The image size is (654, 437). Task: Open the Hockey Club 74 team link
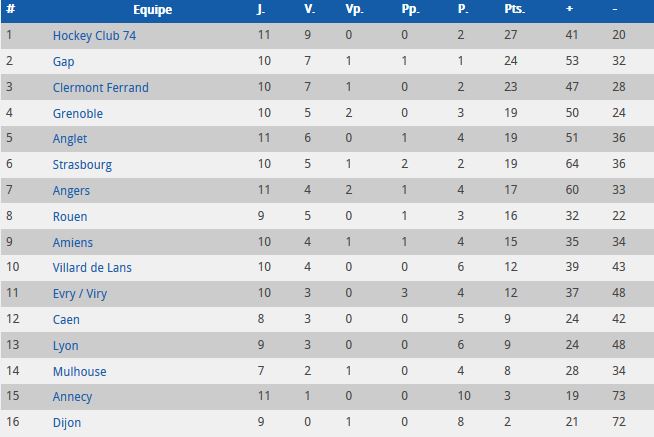point(93,36)
